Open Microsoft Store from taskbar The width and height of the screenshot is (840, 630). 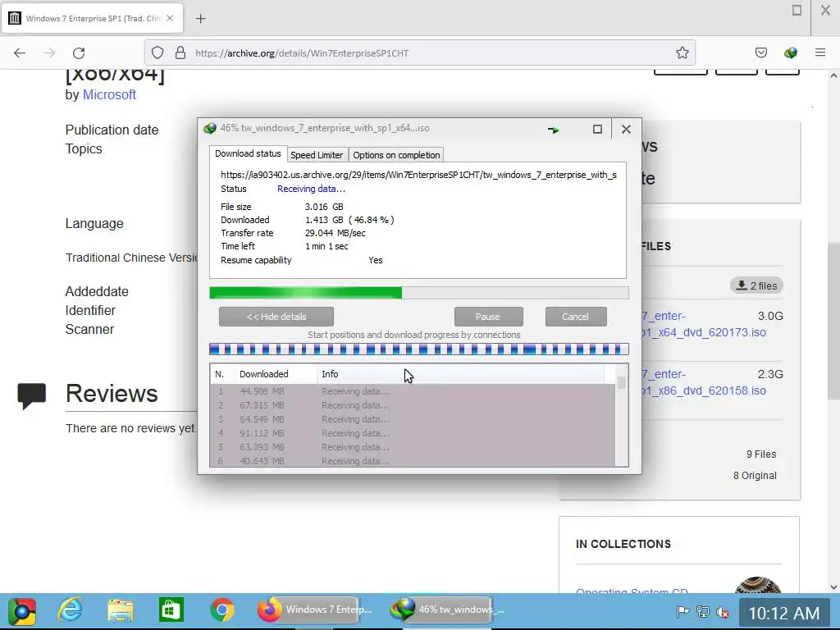tap(171, 610)
